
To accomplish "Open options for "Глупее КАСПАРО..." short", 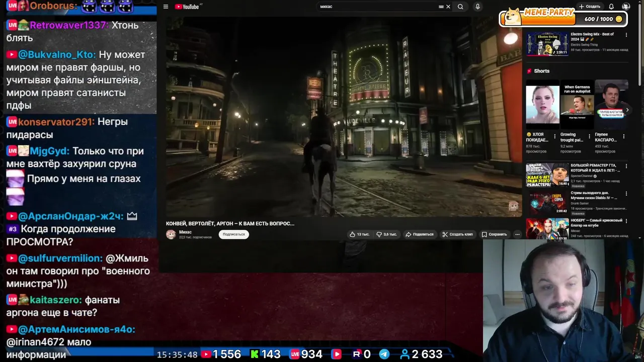I will tap(624, 136).
